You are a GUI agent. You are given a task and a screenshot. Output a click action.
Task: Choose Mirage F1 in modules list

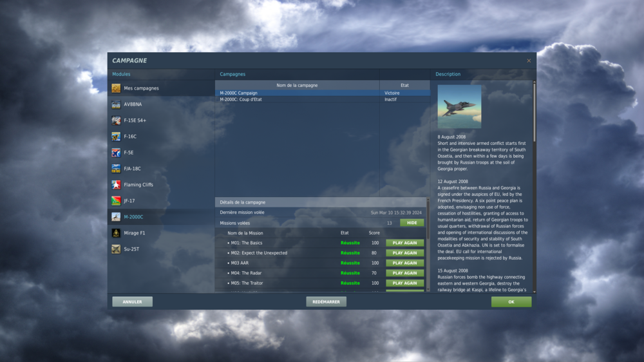tap(161, 233)
